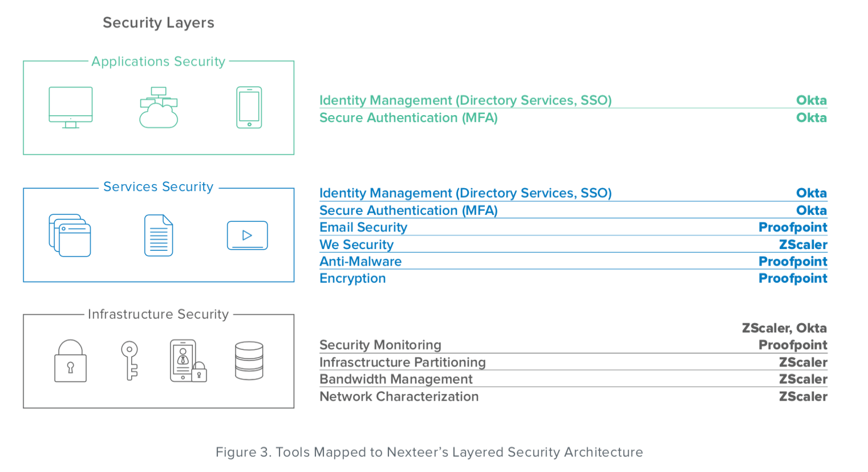The height and width of the screenshot is (472, 868).
Task: Click blue Secure Authentication (MFA) text
Action: (x=408, y=210)
